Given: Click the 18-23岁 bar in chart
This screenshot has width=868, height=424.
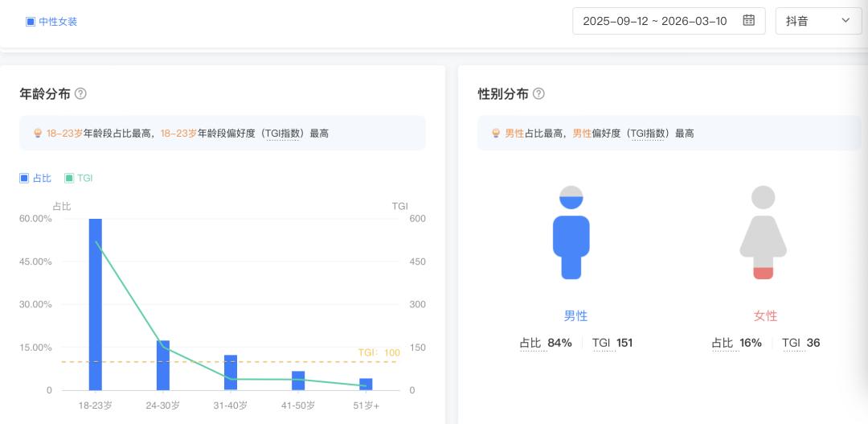Looking at the screenshot, I should [x=96, y=304].
